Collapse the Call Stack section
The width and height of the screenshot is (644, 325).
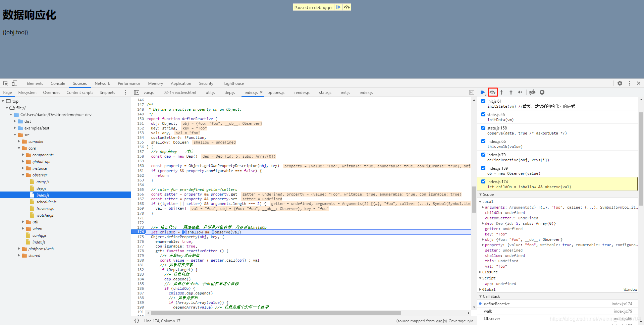pos(480,296)
